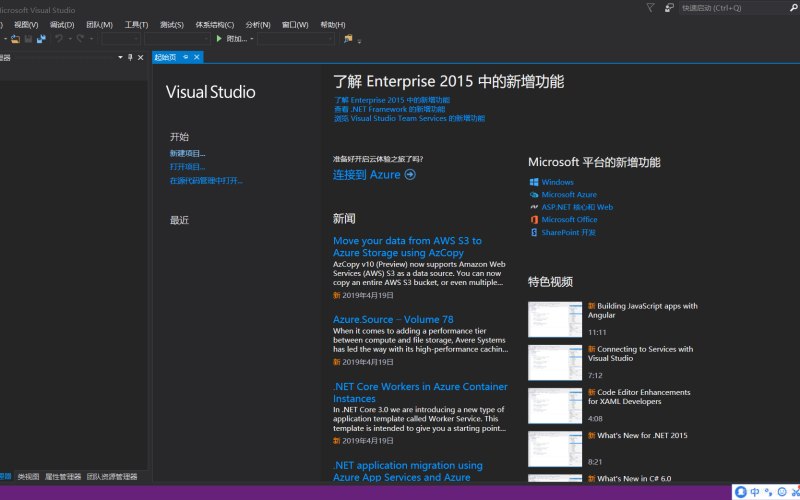Open the send feedback icon

pos(669,8)
